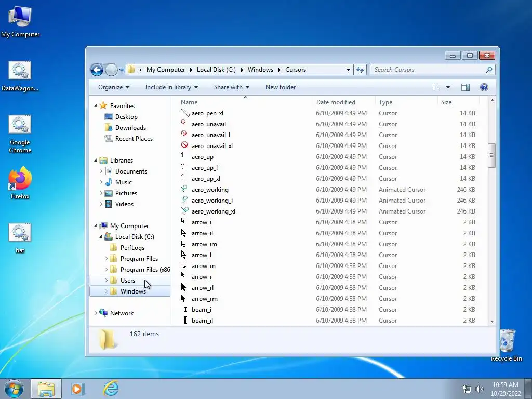Toggle the preview pane button
The height and width of the screenshot is (399, 532).
click(x=465, y=87)
